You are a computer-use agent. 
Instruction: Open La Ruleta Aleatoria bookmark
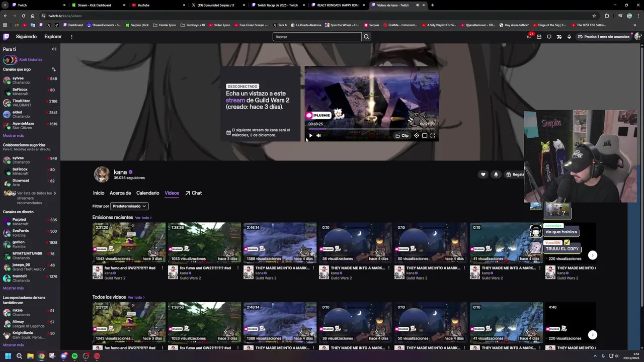306,25
